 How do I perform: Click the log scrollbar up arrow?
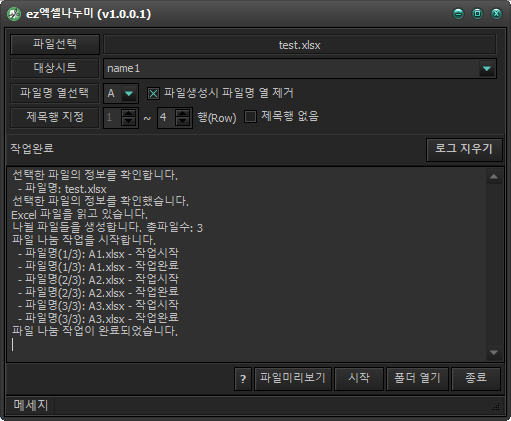click(x=494, y=177)
